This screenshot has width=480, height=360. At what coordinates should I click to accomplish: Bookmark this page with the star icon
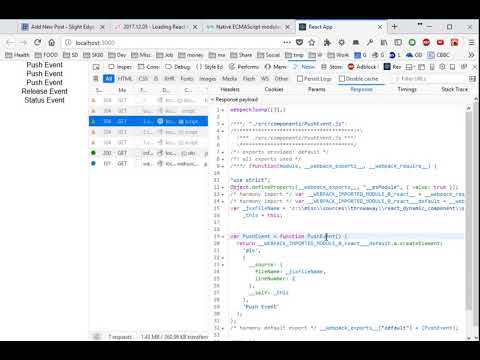pos(312,42)
